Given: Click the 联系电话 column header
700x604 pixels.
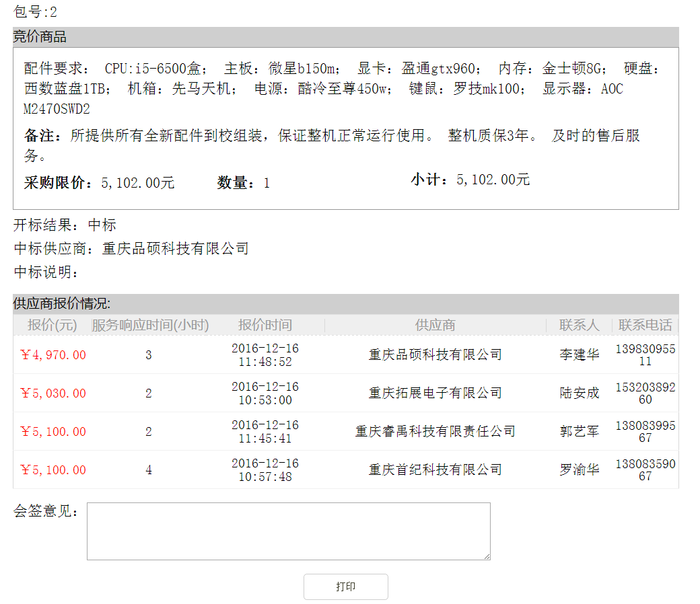Looking at the screenshot, I should point(645,325).
